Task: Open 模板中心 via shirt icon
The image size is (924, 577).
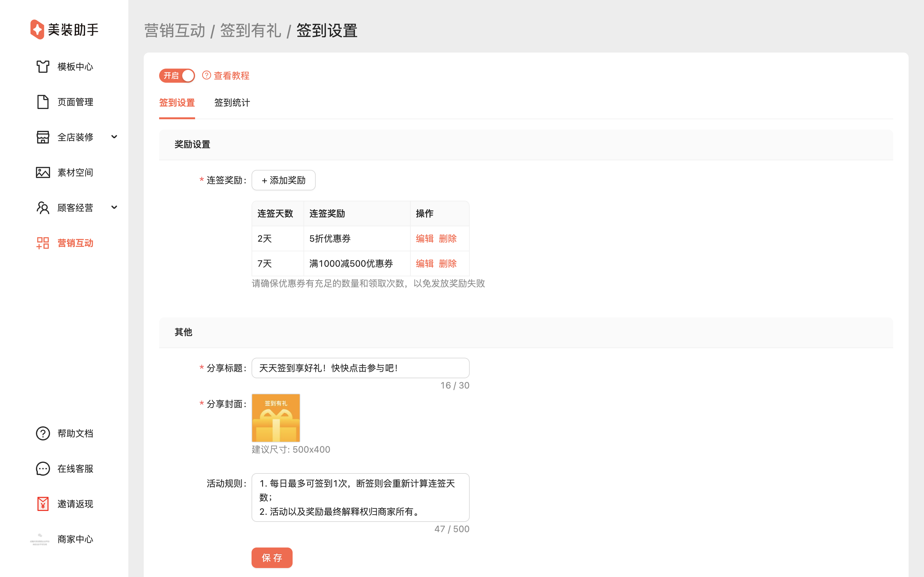Action: (43, 66)
